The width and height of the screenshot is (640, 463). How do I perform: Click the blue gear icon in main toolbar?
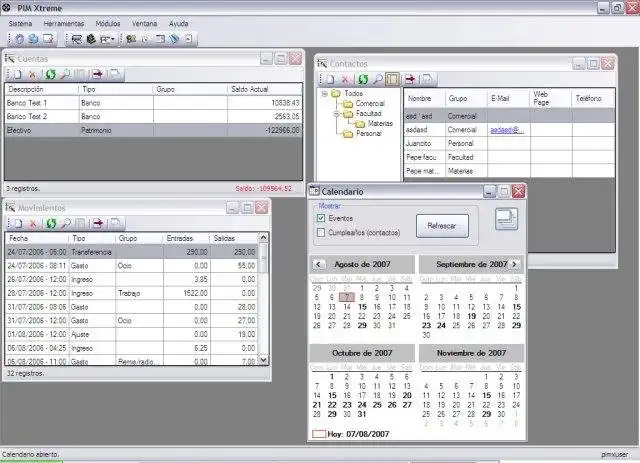(x=19, y=39)
